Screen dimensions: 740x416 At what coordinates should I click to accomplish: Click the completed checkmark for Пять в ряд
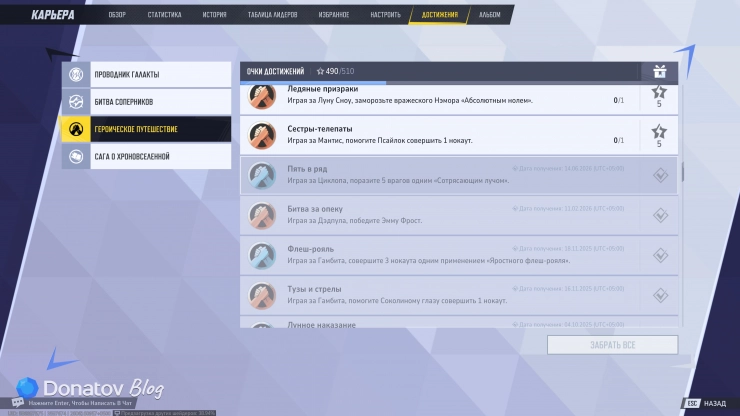pos(660,175)
